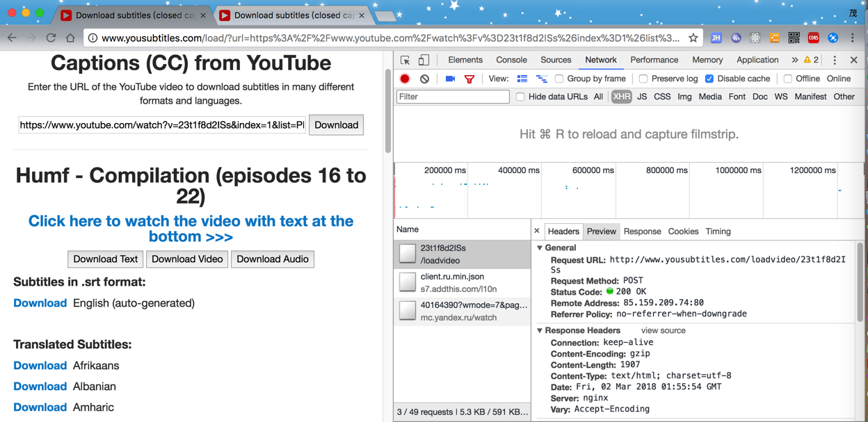The image size is (868, 422).
Task: Close the DevTools panel
Action: coord(854,60)
